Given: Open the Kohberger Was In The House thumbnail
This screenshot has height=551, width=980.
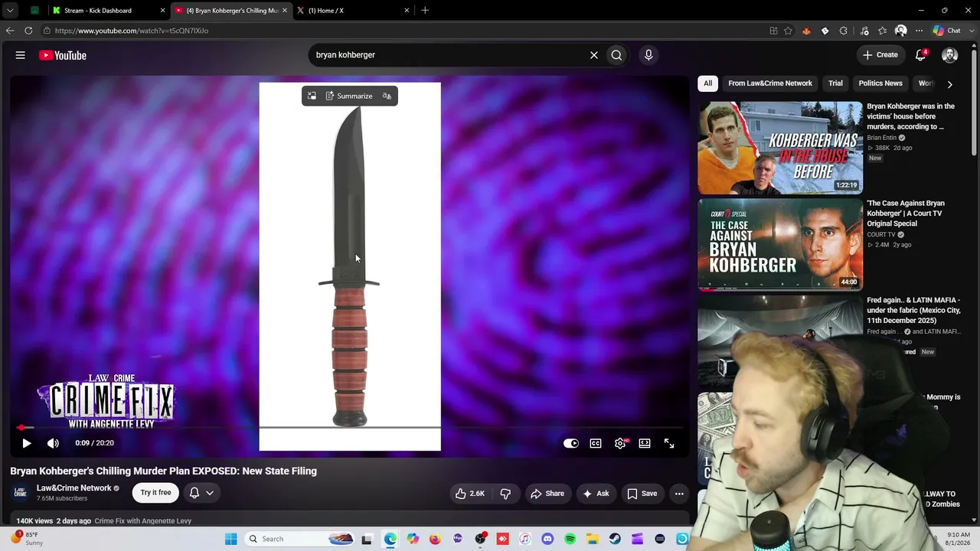Looking at the screenshot, I should click(780, 148).
